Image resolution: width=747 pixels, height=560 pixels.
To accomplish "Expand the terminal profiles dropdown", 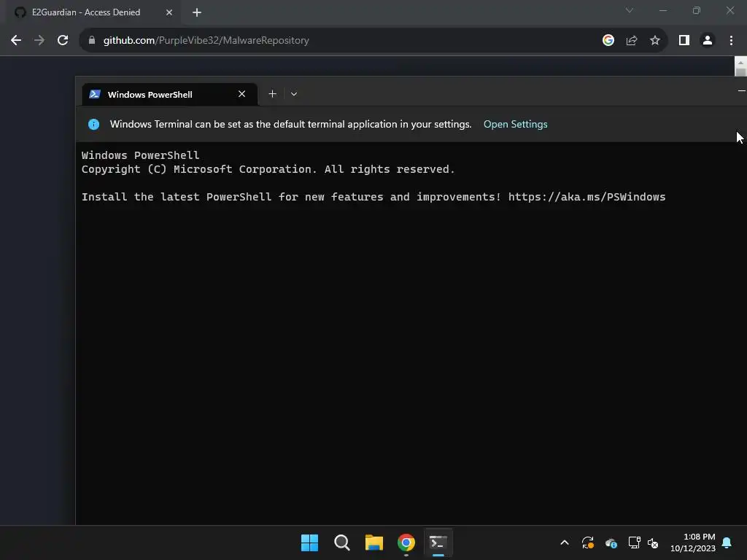I will tap(294, 94).
